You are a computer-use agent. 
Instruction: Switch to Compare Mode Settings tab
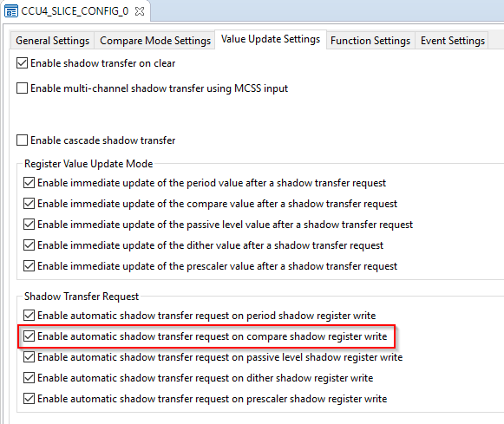[x=155, y=41]
